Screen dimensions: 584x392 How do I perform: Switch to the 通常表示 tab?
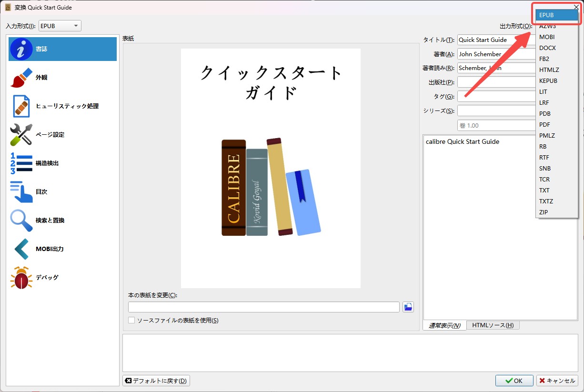[x=444, y=326]
